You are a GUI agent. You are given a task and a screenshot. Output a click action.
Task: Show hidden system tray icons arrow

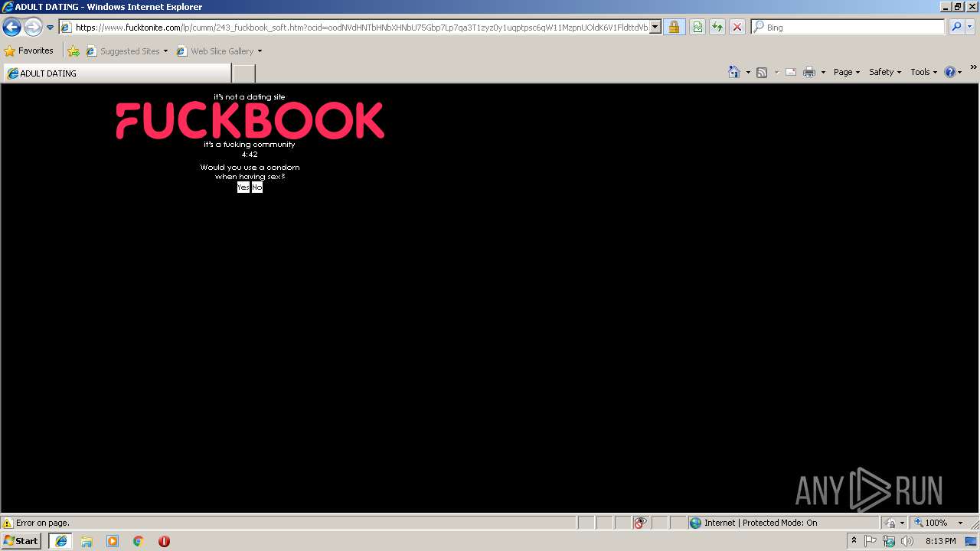[854, 541]
